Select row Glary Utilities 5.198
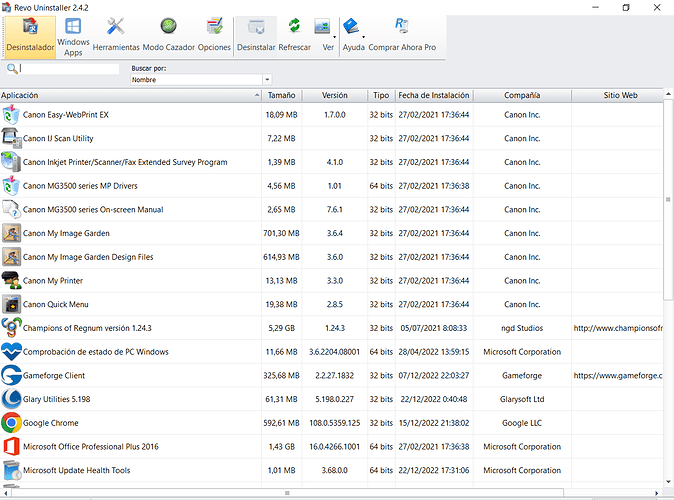Viewport: 674px width, 500px height. (331, 399)
